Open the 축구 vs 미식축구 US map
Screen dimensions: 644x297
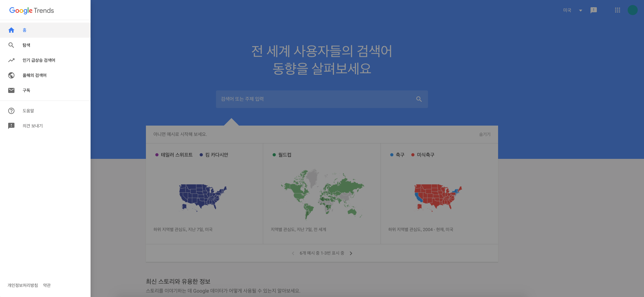click(438, 197)
